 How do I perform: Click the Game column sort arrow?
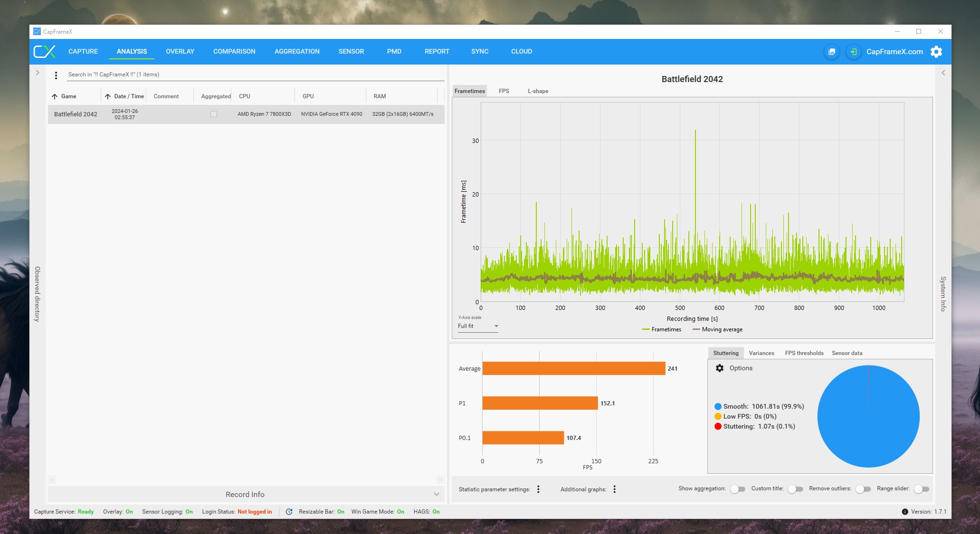pos(55,96)
